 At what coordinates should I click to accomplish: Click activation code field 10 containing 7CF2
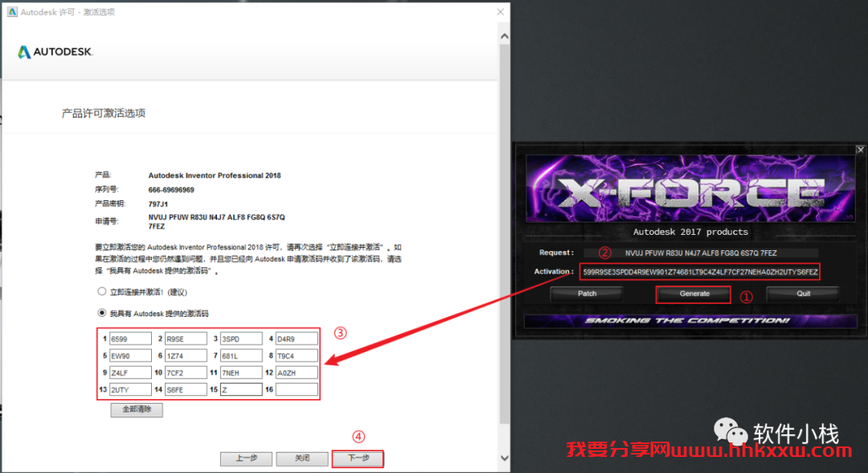pyautogui.click(x=186, y=372)
